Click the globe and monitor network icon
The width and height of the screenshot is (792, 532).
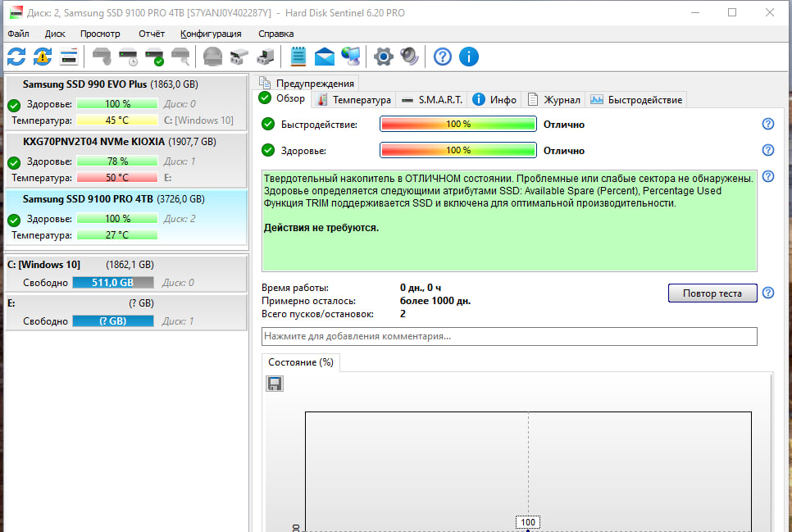(x=351, y=57)
